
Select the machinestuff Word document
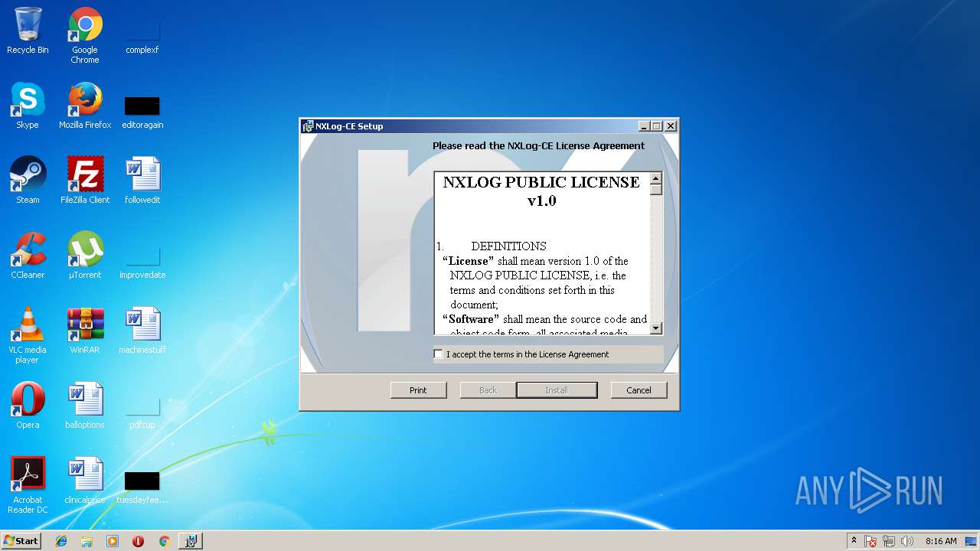click(142, 331)
